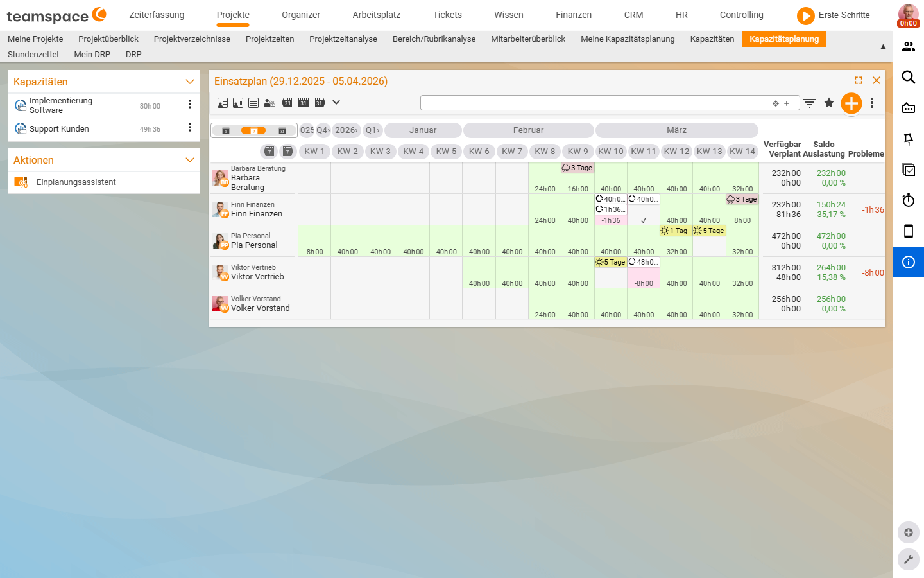This screenshot has height=578, width=924.
Task: Expand the 2026 year pill
Action: (346, 130)
